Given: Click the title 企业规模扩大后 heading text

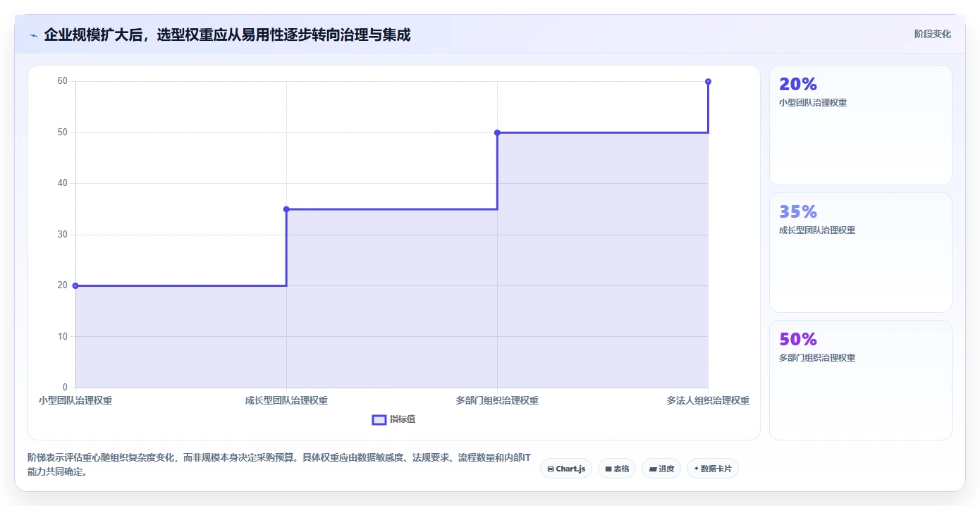Looking at the screenshot, I should 227,35.
